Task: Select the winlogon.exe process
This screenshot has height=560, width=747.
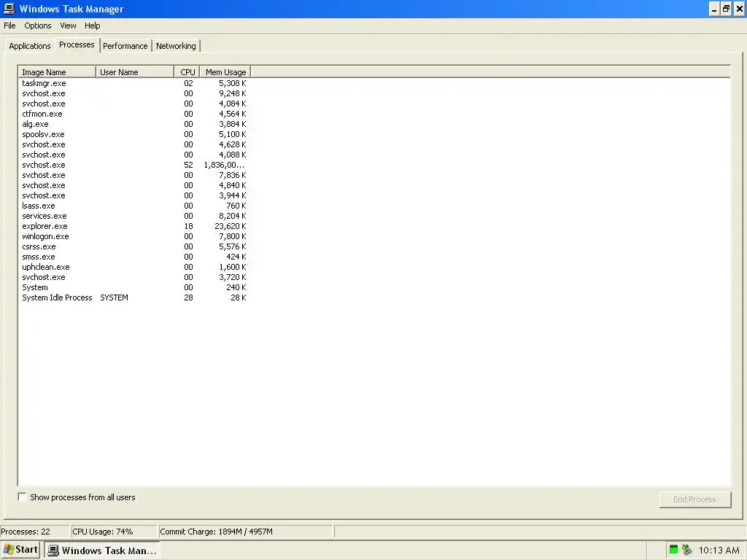Action: (x=134, y=237)
